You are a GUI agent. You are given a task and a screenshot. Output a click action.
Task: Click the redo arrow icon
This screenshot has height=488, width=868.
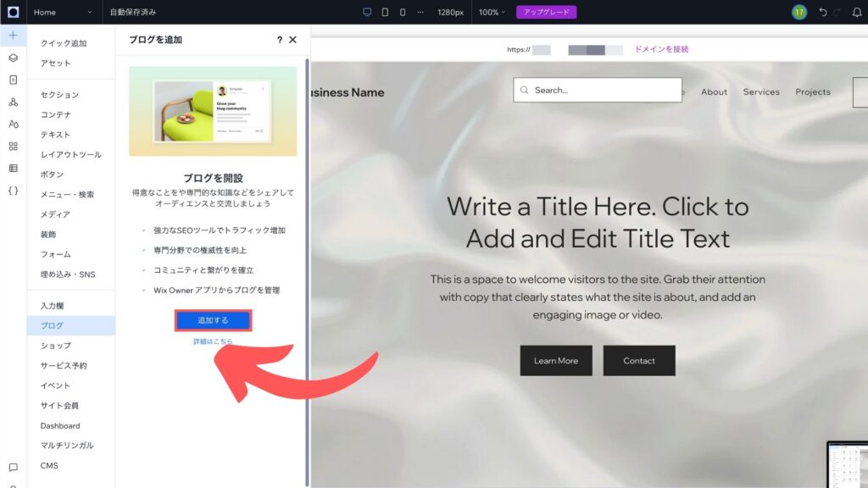pyautogui.click(x=837, y=12)
